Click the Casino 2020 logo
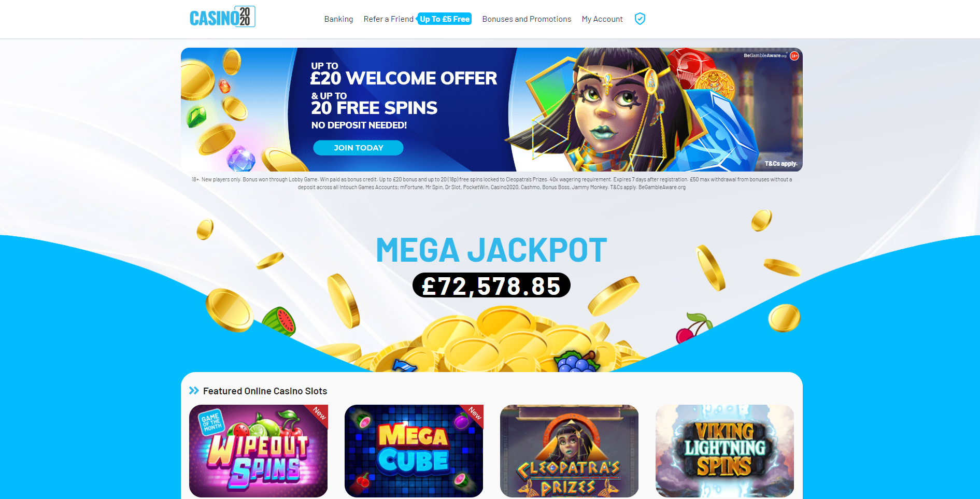Screen dimensions: 980x499 [222, 17]
